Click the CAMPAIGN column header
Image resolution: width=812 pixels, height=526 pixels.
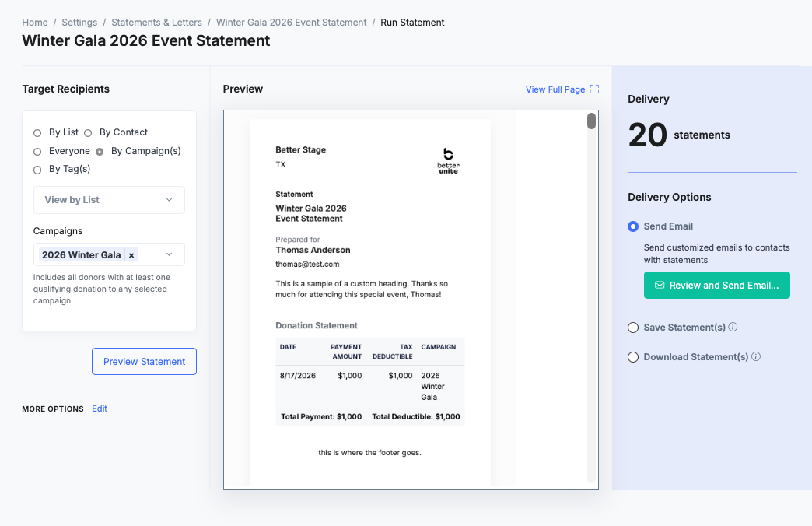coord(439,347)
